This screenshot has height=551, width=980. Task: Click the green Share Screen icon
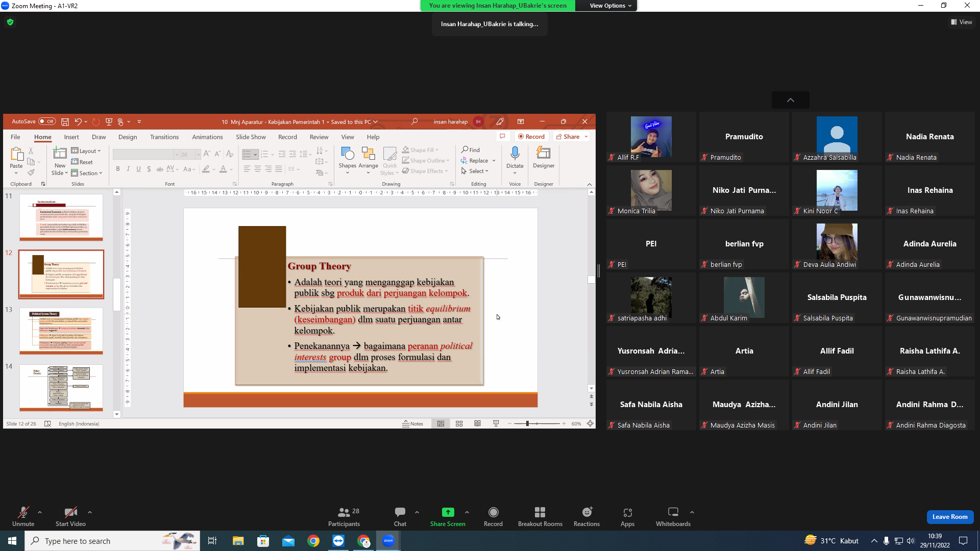(x=448, y=512)
